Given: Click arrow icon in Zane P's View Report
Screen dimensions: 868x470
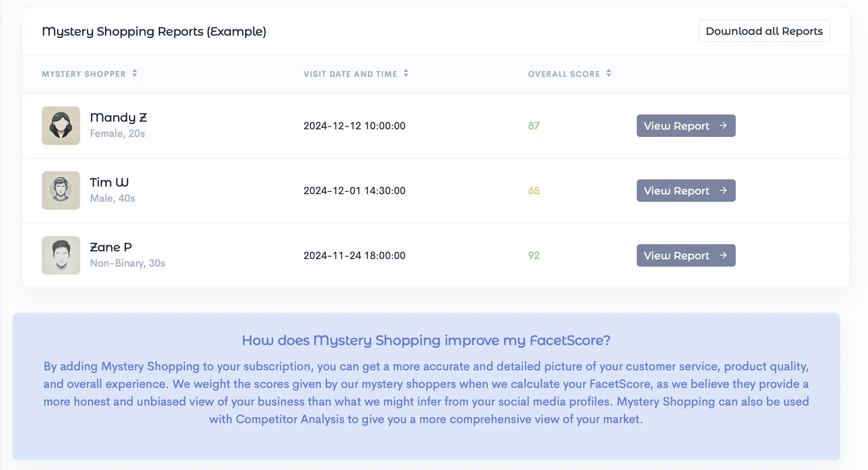Looking at the screenshot, I should pyautogui.click(x=723, y=255).
